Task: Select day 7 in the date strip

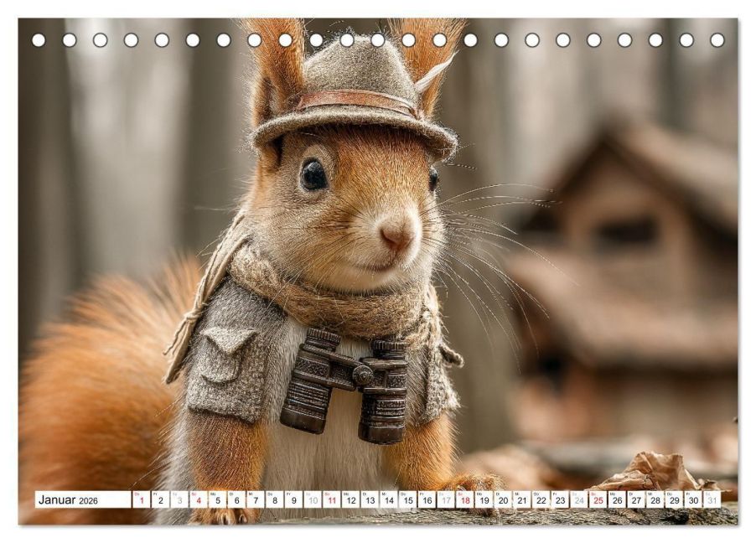Action: click(256, 499)
